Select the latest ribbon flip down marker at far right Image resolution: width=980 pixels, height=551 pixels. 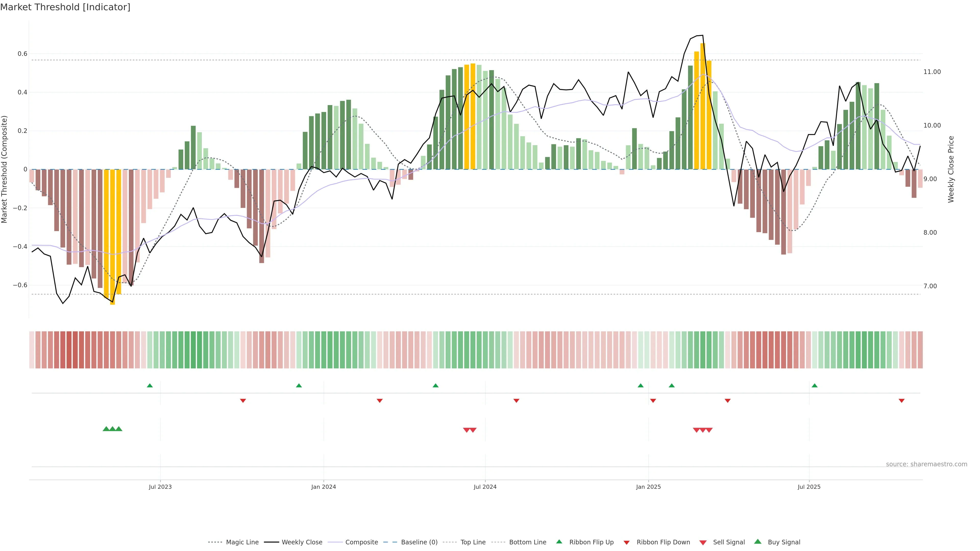point(901,401)
